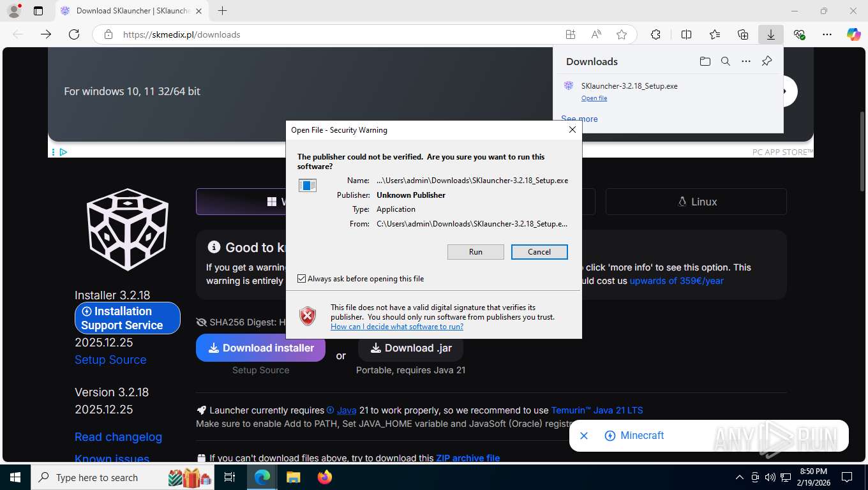868x490 pixels.
Task: Open 'upwards of 359€/year' link
Action: pos(677,281)
